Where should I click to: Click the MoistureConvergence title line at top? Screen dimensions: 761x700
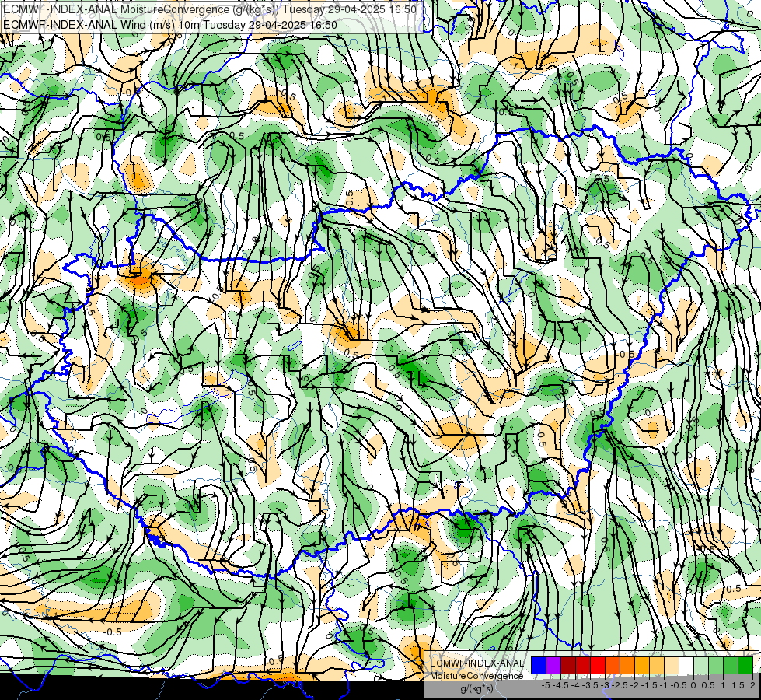pyautogui.click(x=210, y=9)
